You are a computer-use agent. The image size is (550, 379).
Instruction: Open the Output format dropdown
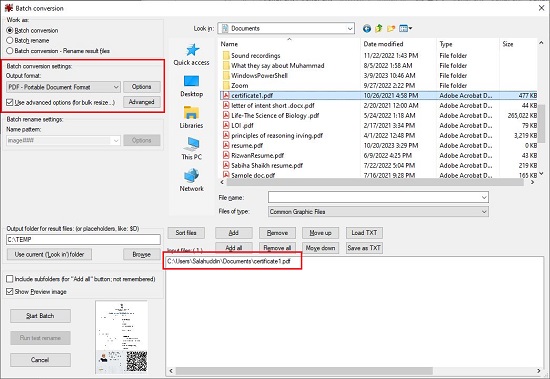click(x=63, y=87)
